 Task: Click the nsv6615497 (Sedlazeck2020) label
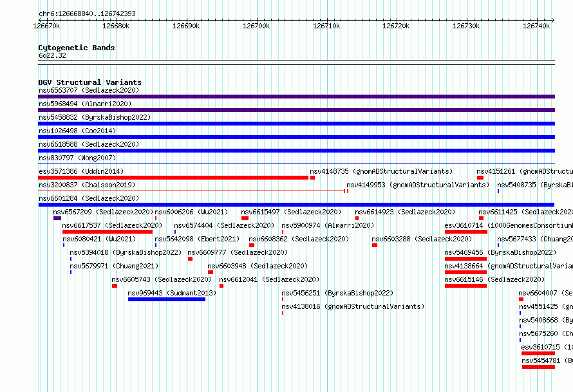coord(291,212)
